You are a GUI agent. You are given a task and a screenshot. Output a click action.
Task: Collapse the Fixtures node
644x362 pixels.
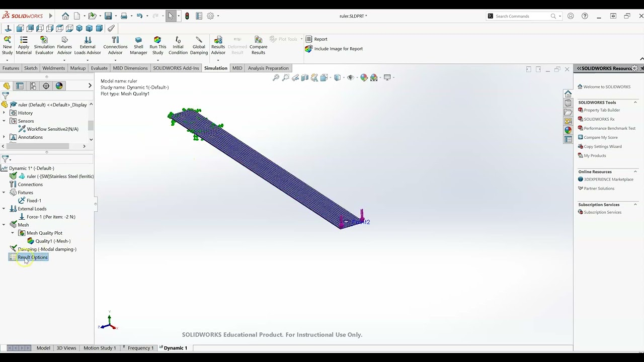tap(4, 193)
